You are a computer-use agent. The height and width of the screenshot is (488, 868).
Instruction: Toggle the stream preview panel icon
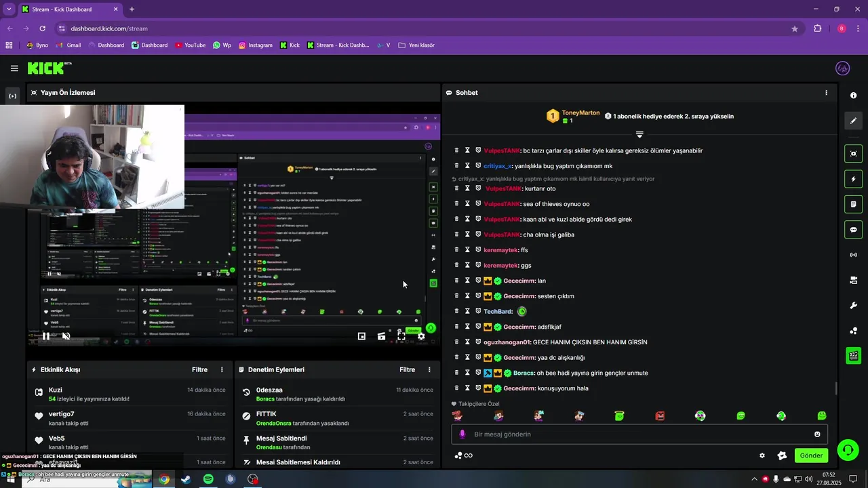[x=853, y=154]
